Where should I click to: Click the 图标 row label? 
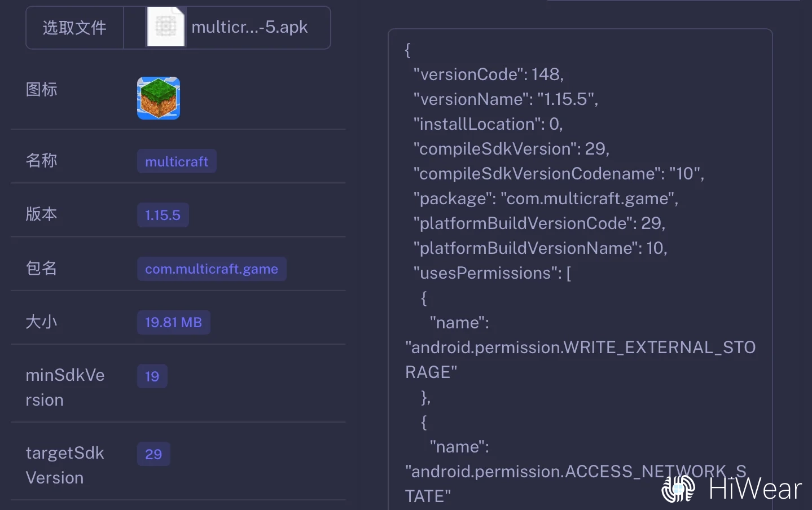point(41,90)
